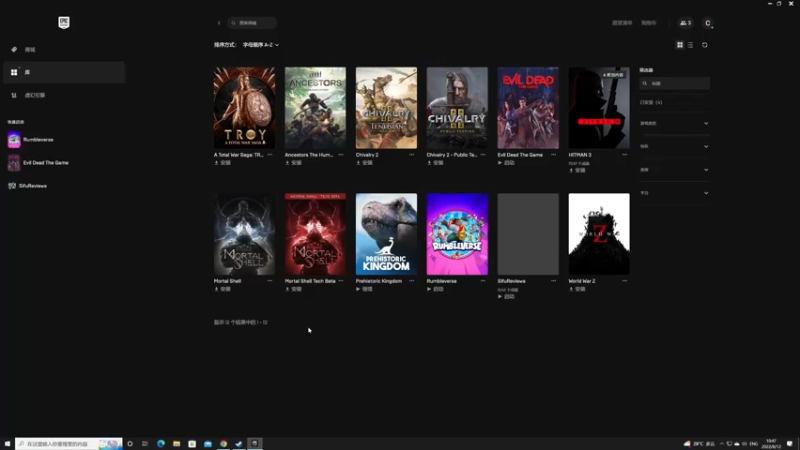Open the Windows Start menu
The image size is (800, 450).
pos(7,444)
